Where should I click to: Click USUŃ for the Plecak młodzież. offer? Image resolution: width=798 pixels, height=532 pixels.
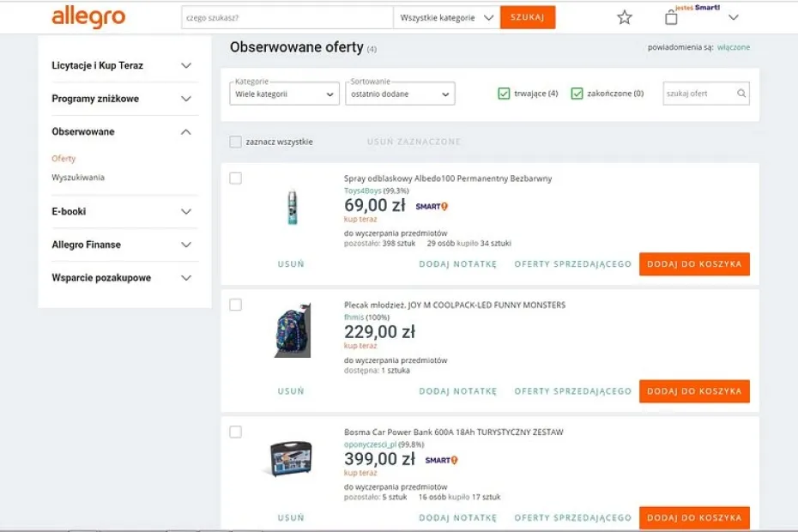pos(291,391)
